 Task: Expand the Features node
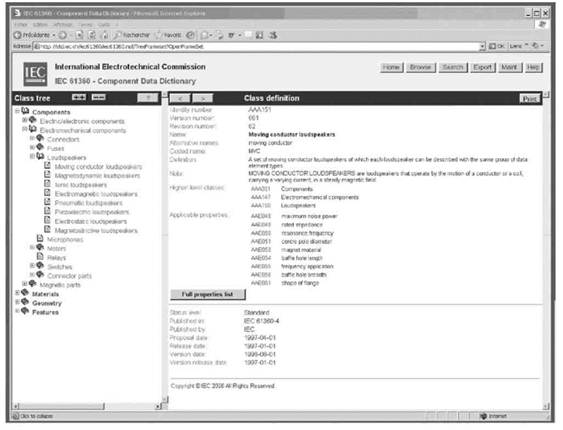(17, 311)
